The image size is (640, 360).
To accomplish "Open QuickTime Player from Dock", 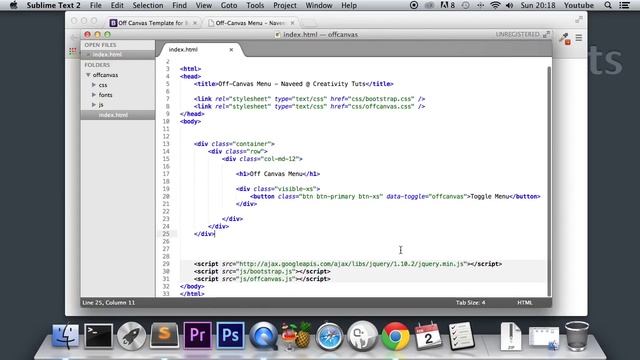I will coord(264,336).
